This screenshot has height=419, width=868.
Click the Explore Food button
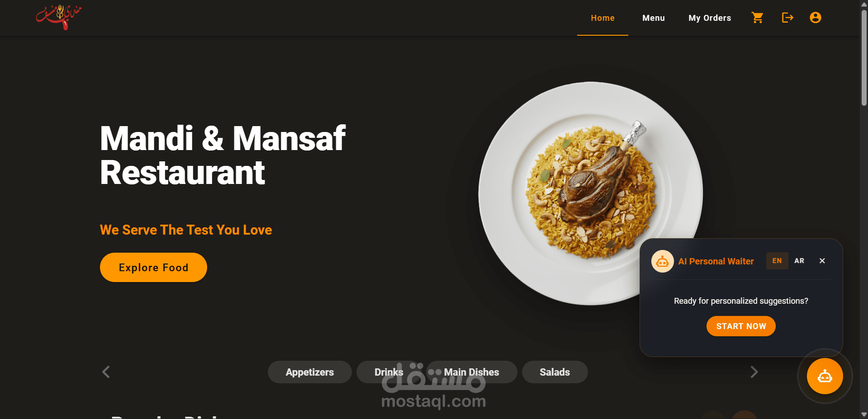(x=153, y=268)
